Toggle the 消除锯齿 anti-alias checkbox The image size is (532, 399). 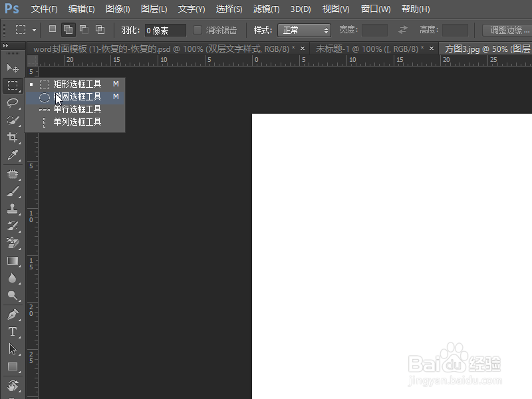197,30
